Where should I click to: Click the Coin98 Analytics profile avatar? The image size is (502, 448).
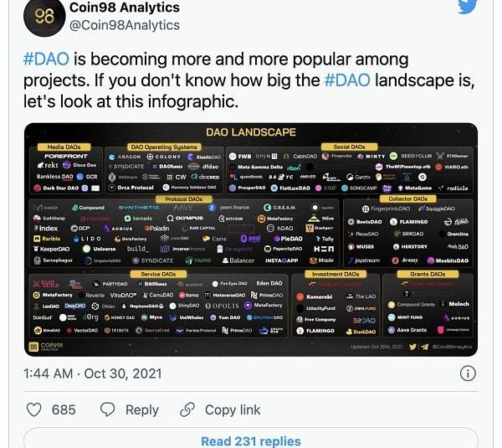click(44, 17)
